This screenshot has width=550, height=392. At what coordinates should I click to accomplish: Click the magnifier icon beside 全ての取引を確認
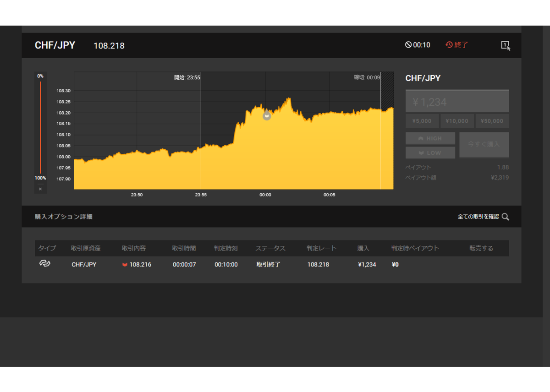[505, 217]
